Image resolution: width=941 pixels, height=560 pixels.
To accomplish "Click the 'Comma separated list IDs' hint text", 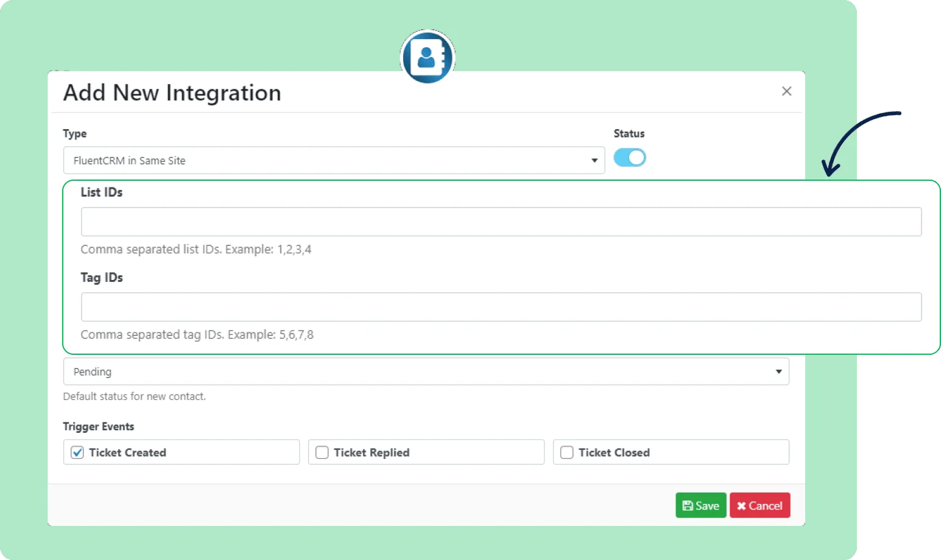I will (196, 249).
